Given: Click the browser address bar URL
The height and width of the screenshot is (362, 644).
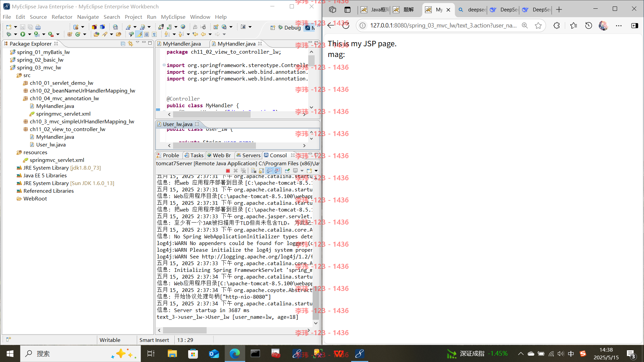Looking at the screenshot, I should tap(443, 25).
